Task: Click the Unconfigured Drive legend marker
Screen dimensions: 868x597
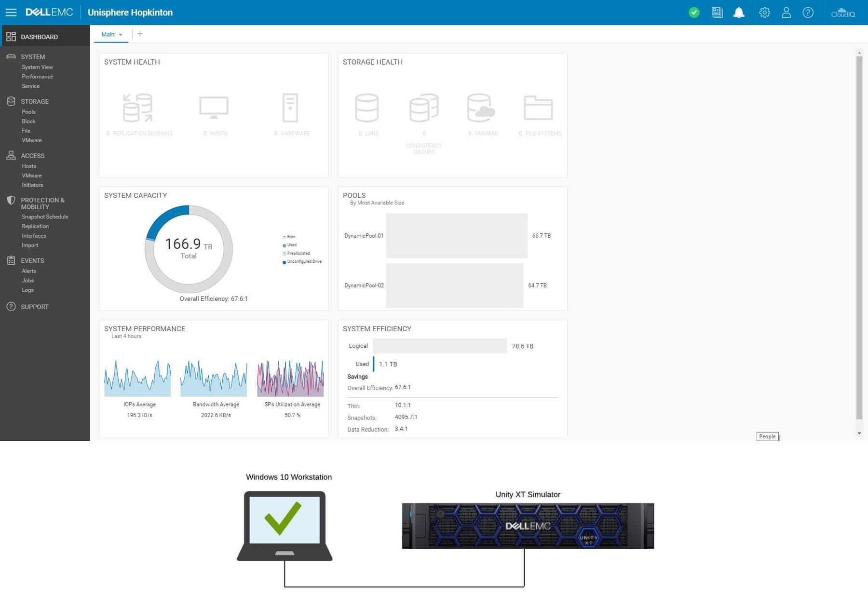Action: (x=284, y=262)
